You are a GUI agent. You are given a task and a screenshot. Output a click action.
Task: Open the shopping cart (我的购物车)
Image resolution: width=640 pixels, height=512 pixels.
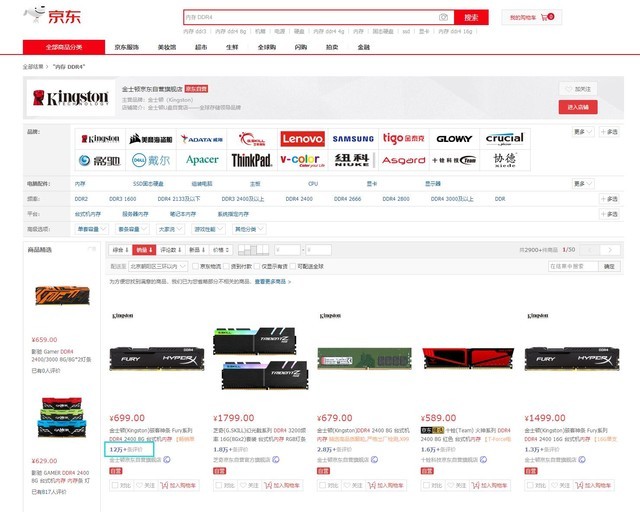point(532,18)
